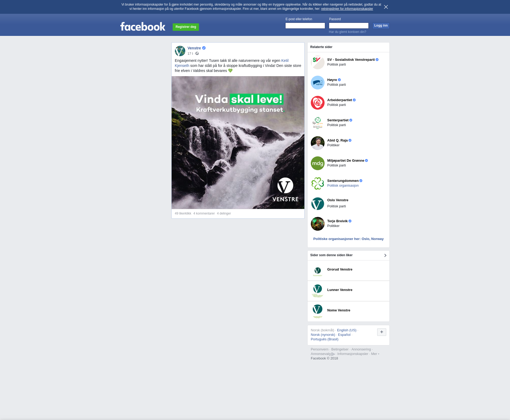Expand 'Sider som denne siden liker' chevron
The width and height of the screenshot is (510, 420).
point(385,255)
